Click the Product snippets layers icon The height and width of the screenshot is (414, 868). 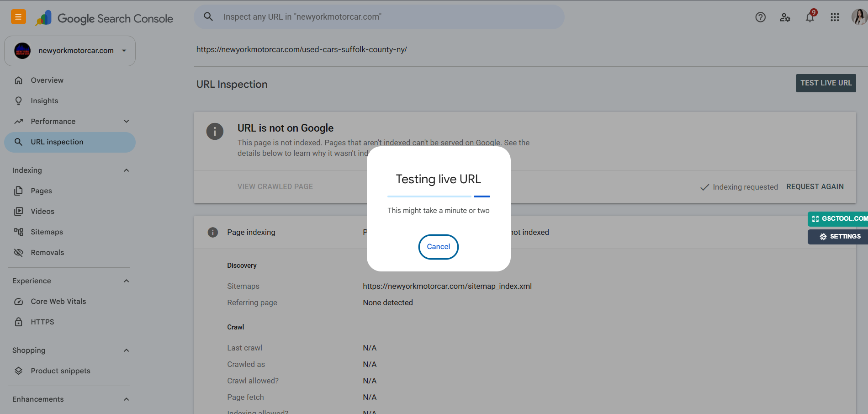19,371
